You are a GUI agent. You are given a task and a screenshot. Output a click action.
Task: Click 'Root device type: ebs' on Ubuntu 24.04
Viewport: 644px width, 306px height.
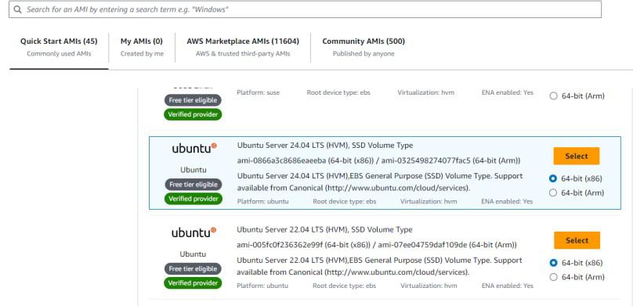click(x=344, y=201)
